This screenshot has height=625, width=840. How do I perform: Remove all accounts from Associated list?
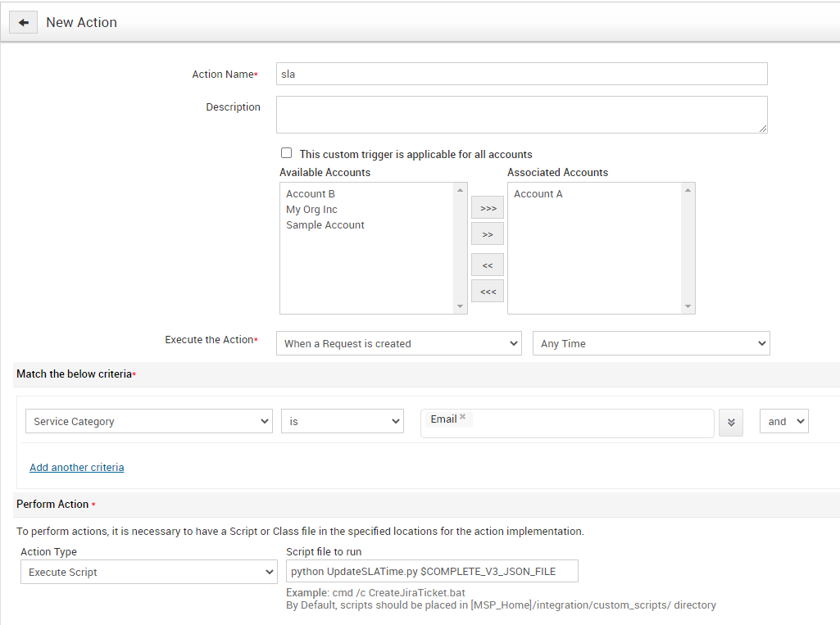click(x=488, y=291)
